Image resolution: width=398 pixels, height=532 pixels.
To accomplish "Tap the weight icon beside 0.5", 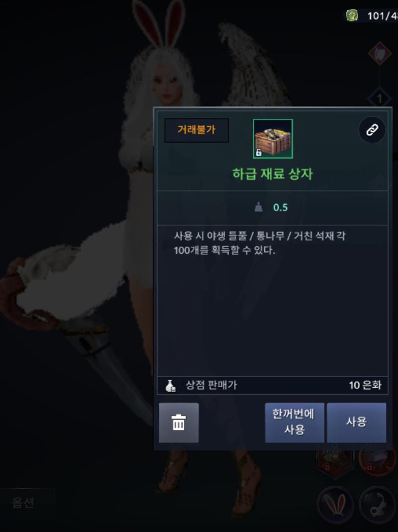I will tap(259, 207).
